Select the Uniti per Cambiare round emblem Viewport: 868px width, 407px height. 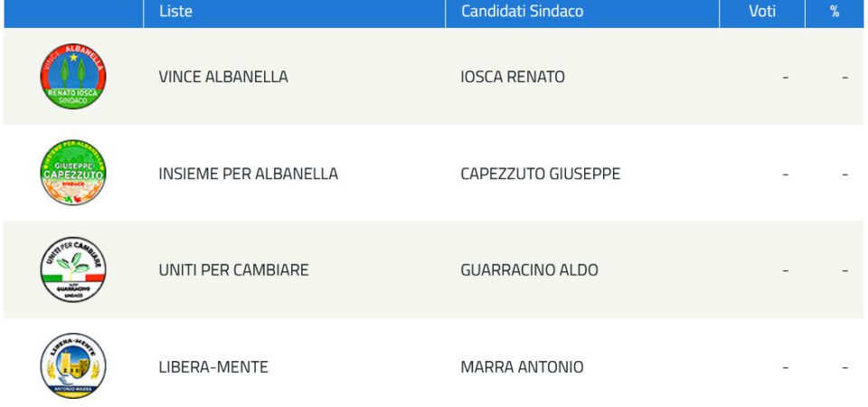point(73,270)
